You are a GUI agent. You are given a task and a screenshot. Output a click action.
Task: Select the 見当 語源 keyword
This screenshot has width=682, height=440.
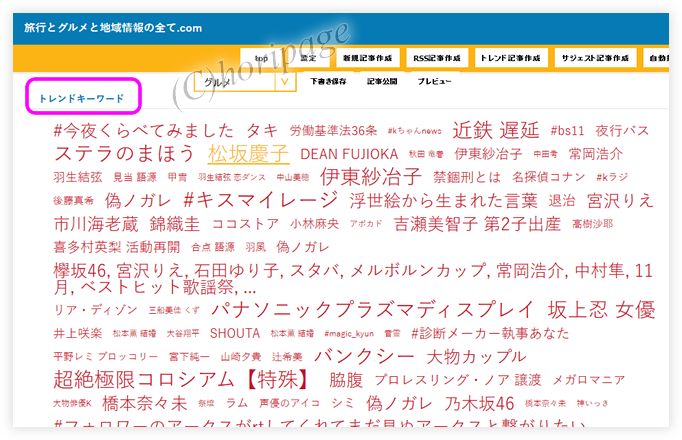(x=135, y=177)
